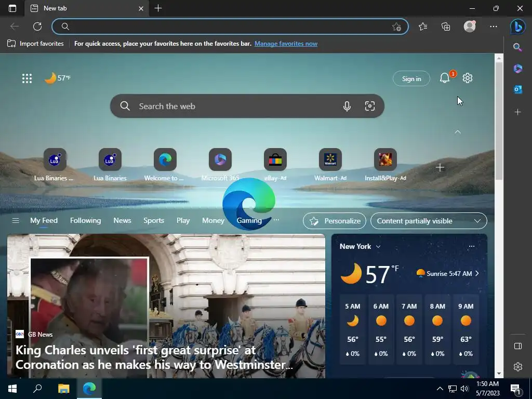Open weather card more options ellipsis

(x=472, y=246)
